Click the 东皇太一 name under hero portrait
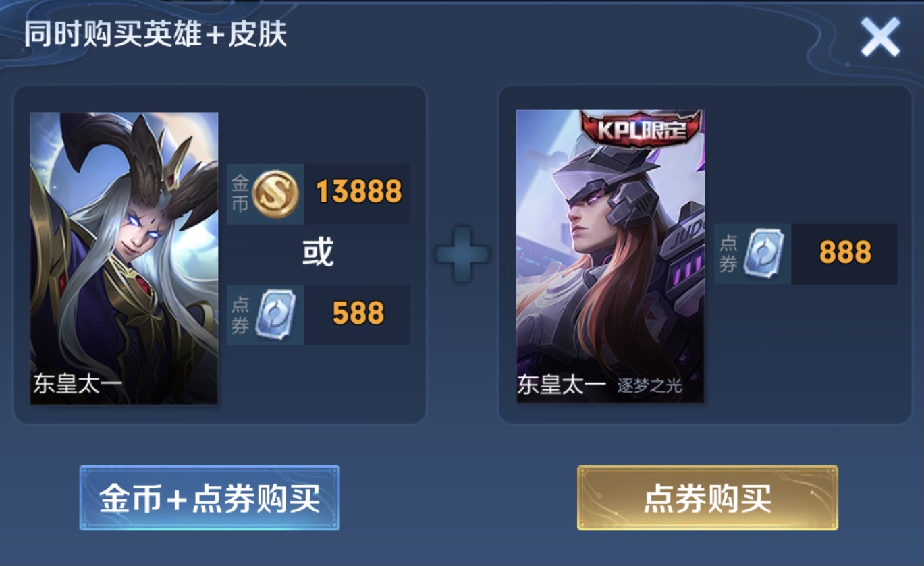Screen dimensions: 924x566 pyautogui.click(x=78, y=385)
